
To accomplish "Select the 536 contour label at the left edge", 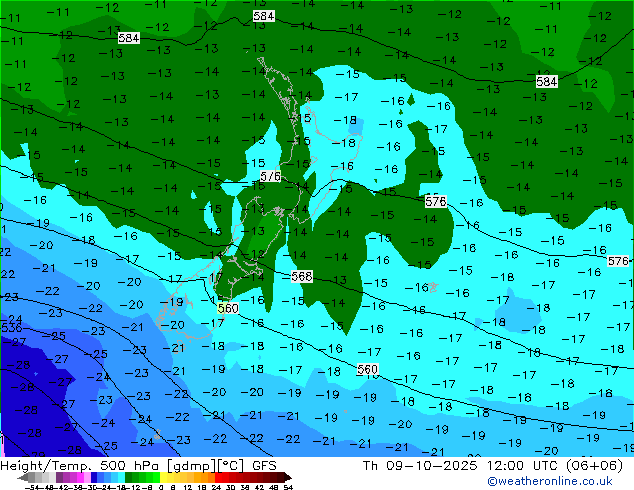I will pos(11,327).
